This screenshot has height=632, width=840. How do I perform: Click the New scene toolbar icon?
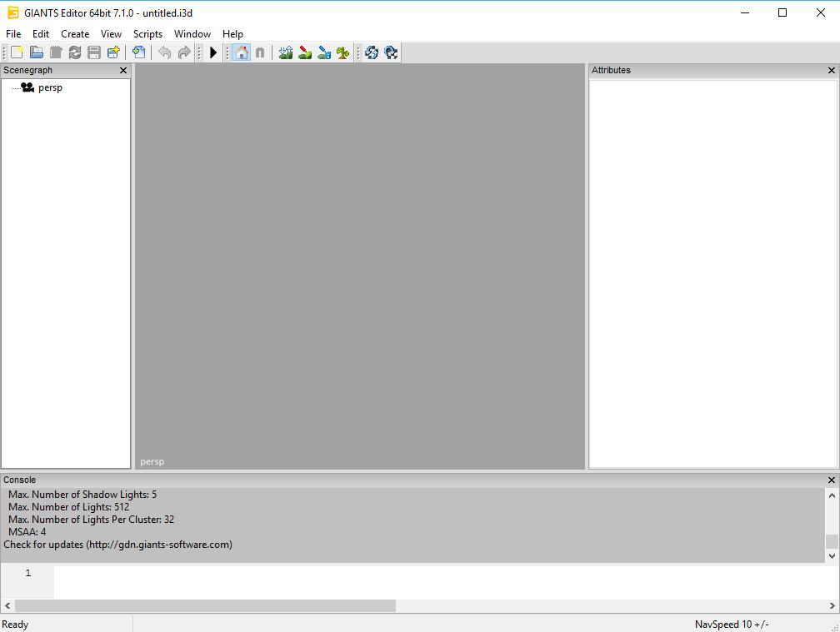pos(17,52)
